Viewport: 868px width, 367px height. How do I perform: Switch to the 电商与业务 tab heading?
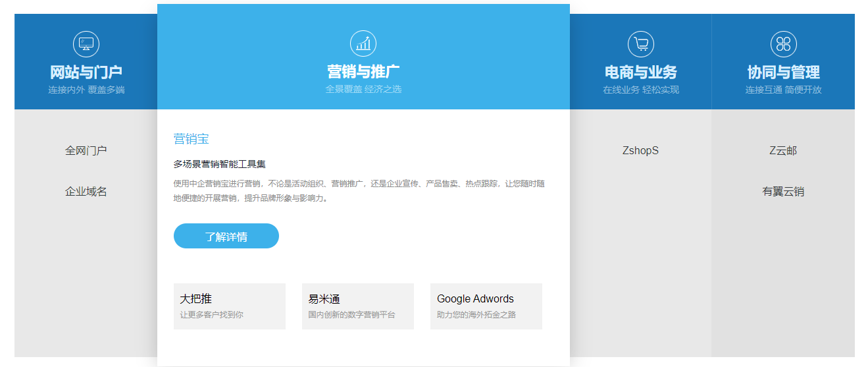coord(641,72)
